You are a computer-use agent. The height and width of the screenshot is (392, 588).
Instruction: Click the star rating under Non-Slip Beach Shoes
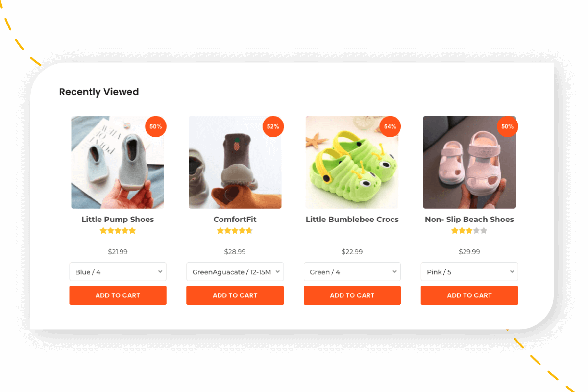469,231
